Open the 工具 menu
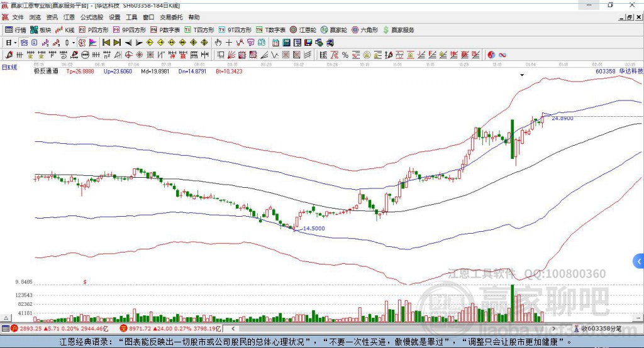 131,17
